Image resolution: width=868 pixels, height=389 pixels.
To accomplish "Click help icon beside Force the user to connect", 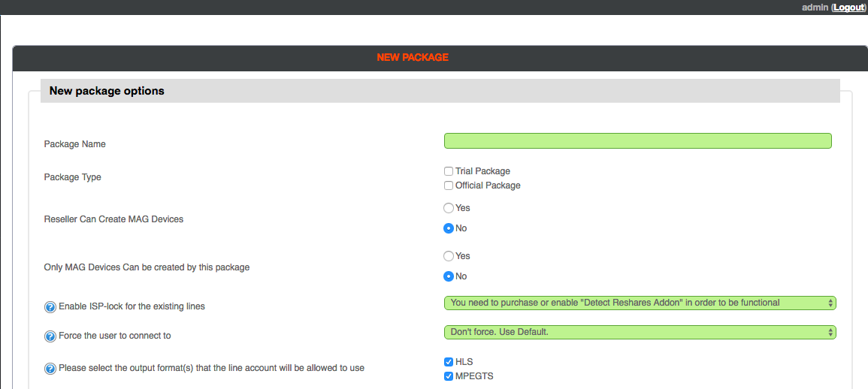I will [x=50, y=336].
